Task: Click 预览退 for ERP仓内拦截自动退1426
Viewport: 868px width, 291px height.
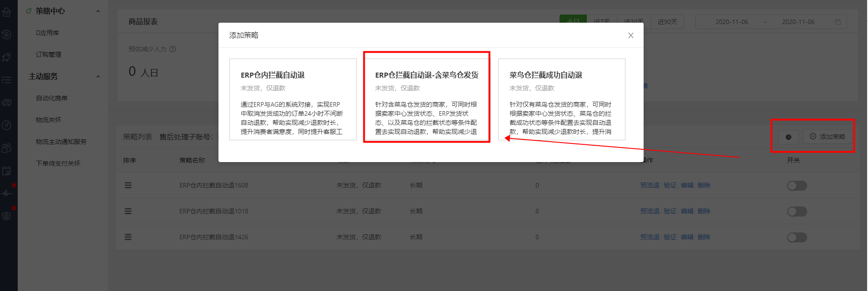Action: pyautogui.click(x=650, y=237)
